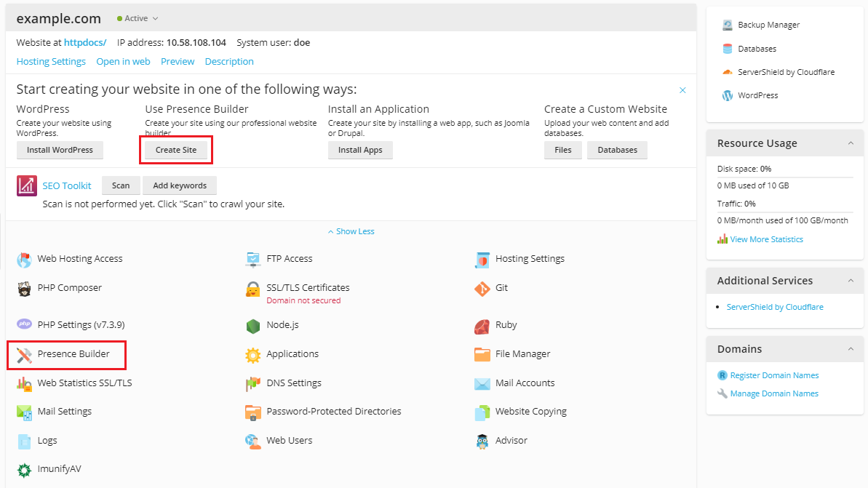Open Mail Accounts envelope icon
Screen dimensions: 868x488
click(x=482, y=383)
